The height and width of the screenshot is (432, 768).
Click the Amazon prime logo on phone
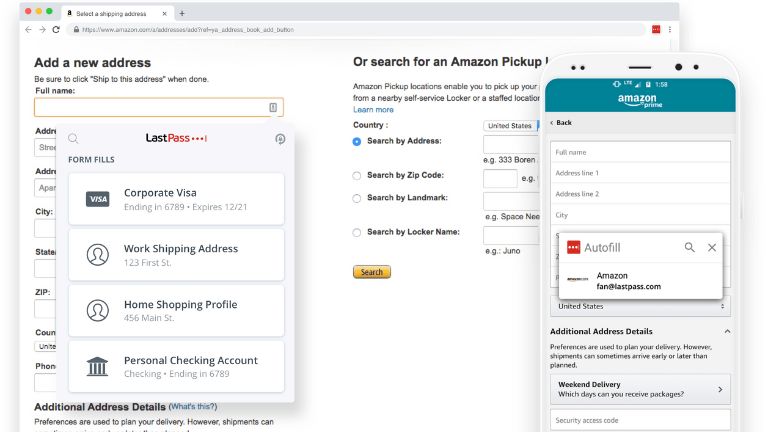(640, 100)
